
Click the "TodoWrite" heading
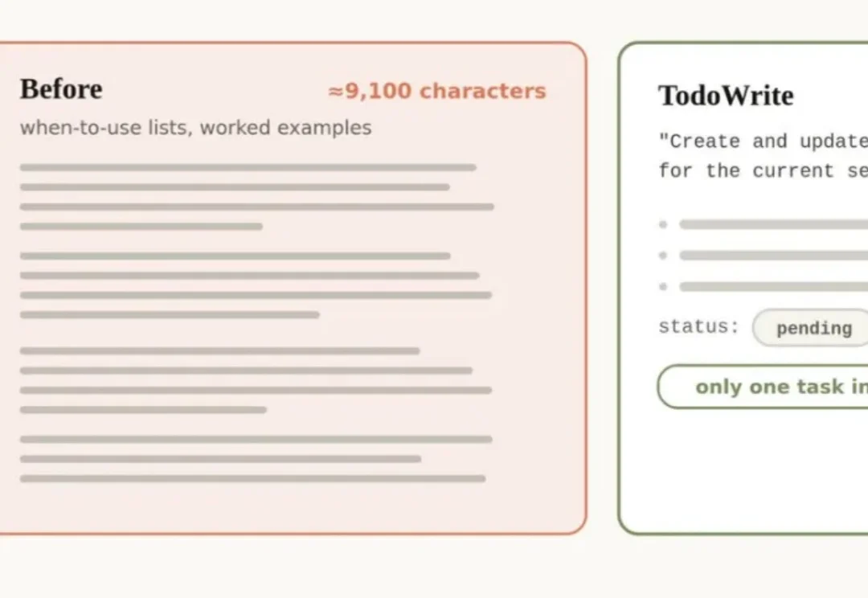tap(726, 95)
